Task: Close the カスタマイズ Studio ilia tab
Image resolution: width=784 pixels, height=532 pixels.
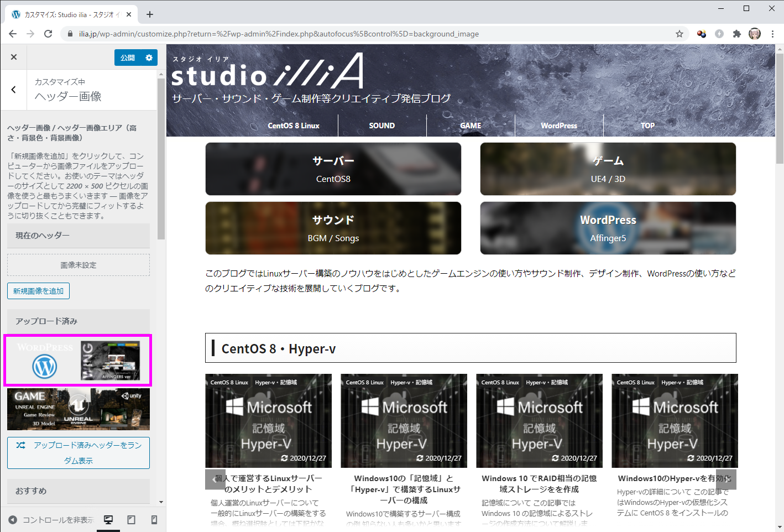Action: click(x=129, y=14)
